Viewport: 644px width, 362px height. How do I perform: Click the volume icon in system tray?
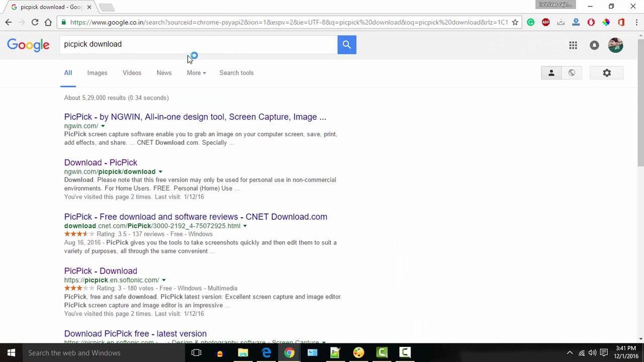(593, 353)
